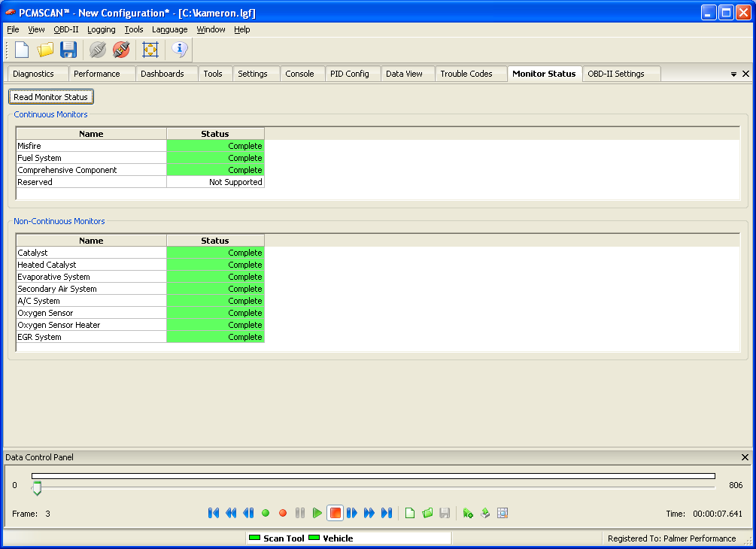Open the OBD-II menu

click(x=66, y=29)
